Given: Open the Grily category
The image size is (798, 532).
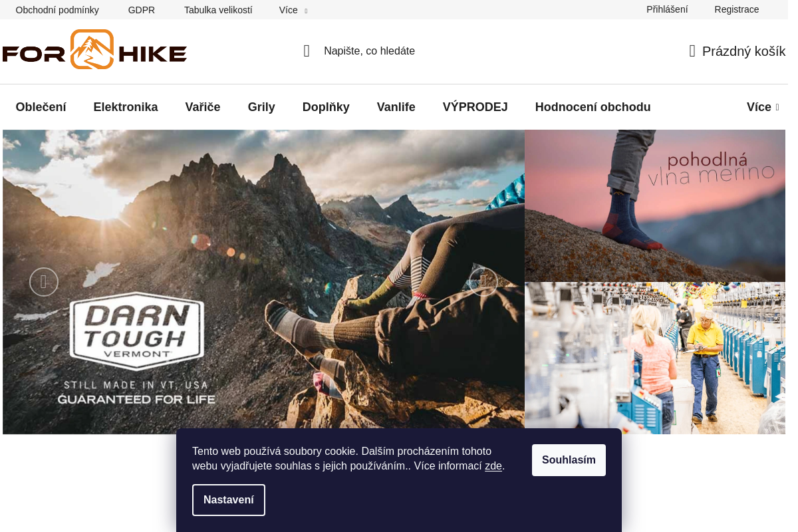Looking at the screenshot, I should pyautogui.click(x=261, y=107).
